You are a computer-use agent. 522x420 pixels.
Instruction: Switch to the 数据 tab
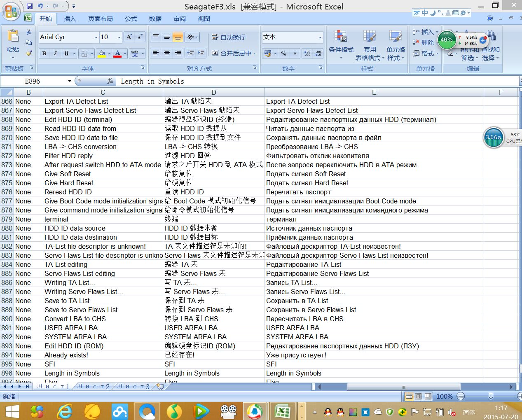155,19
